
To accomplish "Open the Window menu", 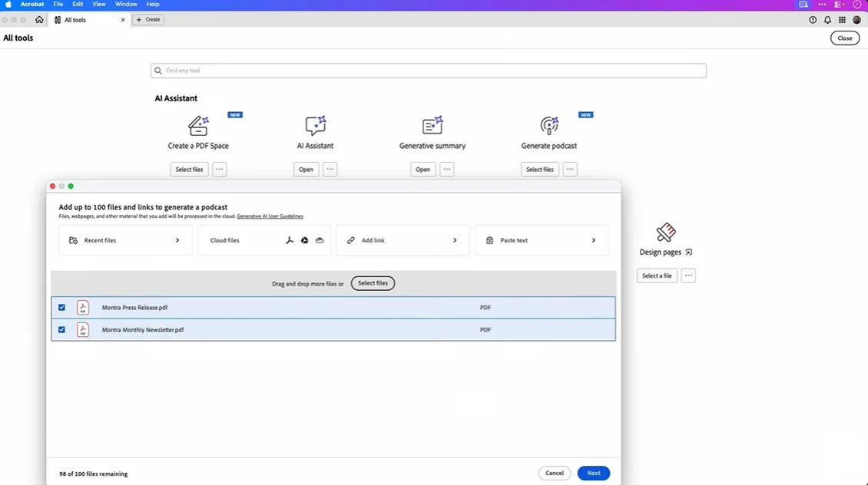I will pos(126,5).
